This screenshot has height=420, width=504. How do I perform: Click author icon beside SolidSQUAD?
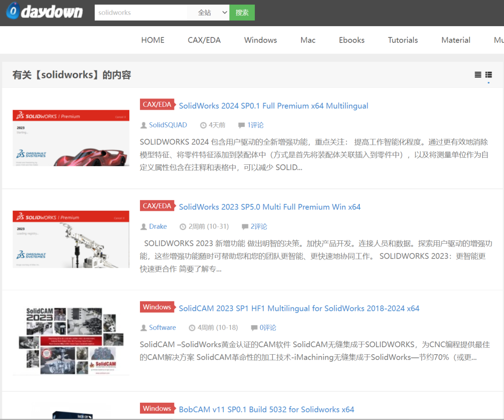[143, 126]
